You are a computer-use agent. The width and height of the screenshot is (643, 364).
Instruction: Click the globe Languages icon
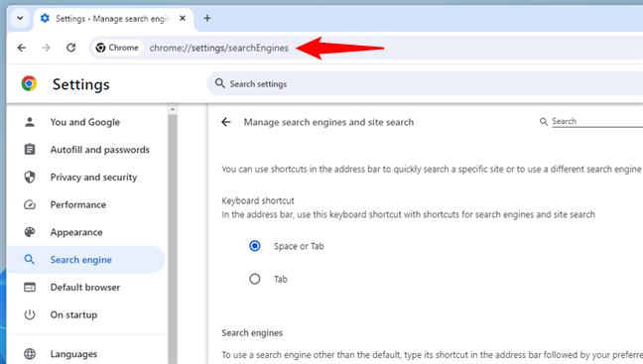pos(30,354)
